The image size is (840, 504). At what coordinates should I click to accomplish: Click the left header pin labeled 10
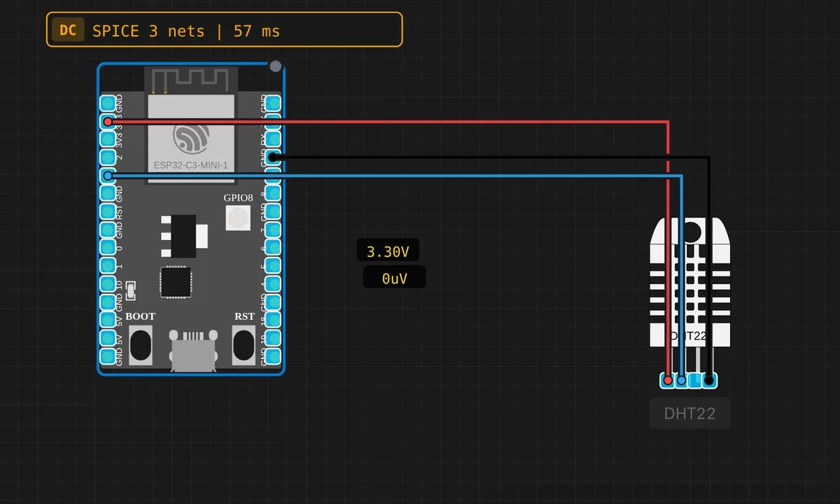[107, 283]
